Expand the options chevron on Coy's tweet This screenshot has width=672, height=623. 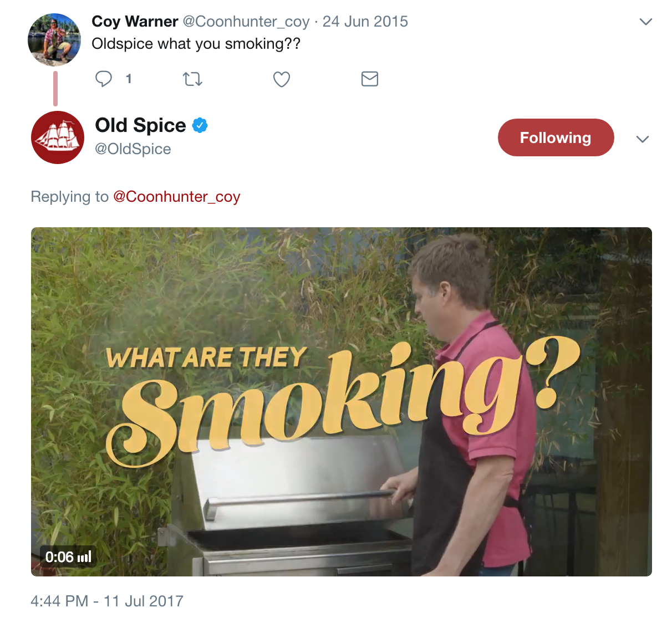click(x=645, y=22)
